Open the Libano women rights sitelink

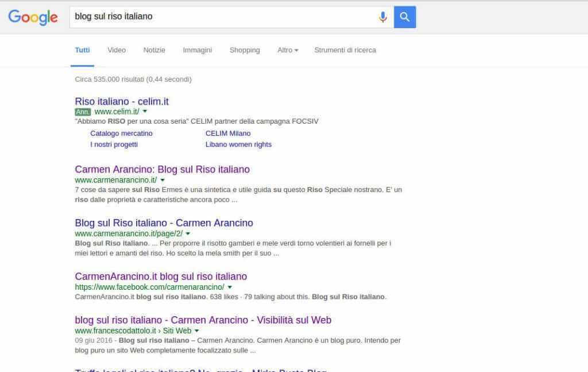(238, 144)
